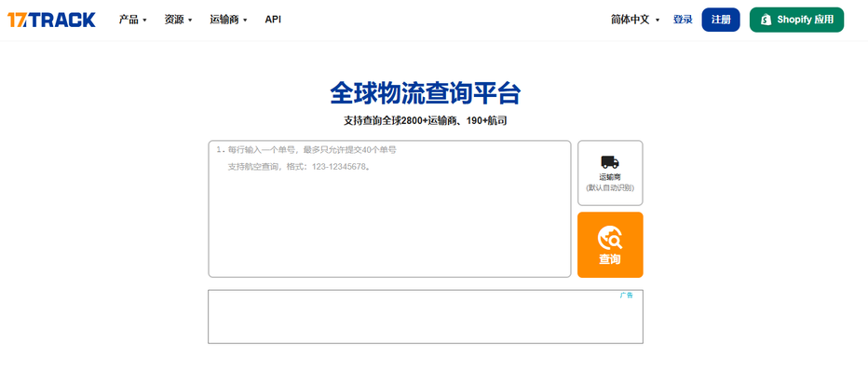The image size is (868, 373).
Task: Open the 简体中文 language selector
Action: click(635, 20)
